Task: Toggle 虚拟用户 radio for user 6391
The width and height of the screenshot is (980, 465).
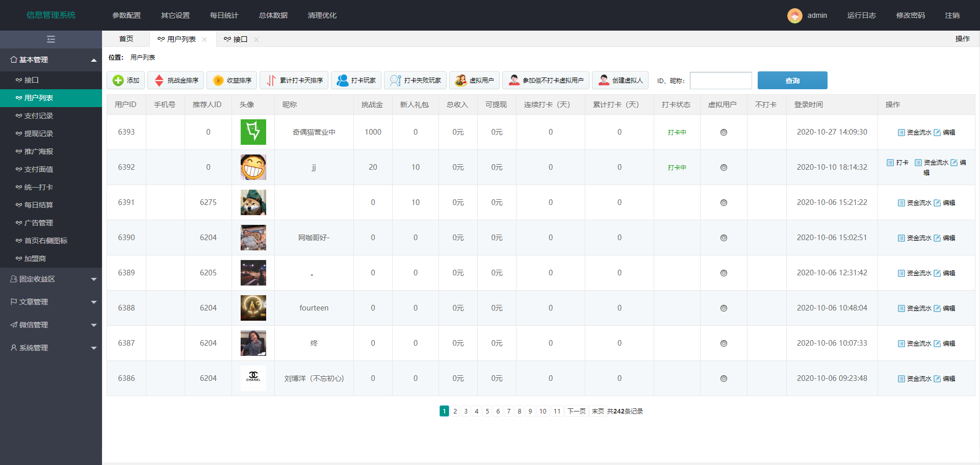Action: [724, 203]
